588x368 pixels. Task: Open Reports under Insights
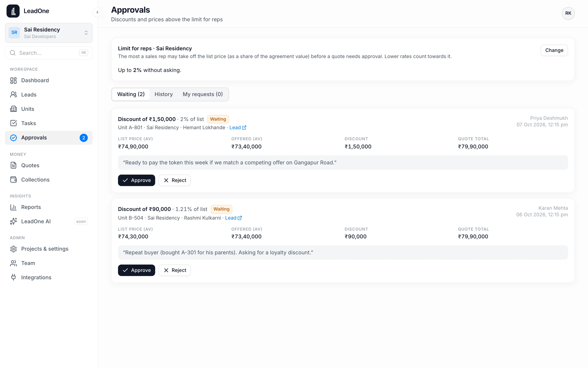(49, 207)
